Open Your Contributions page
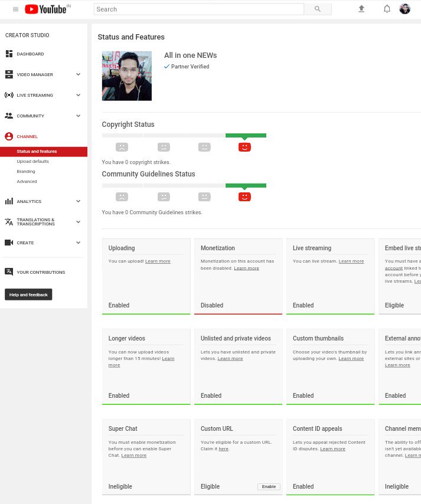 pyautogui.click(x=41, y=272)
